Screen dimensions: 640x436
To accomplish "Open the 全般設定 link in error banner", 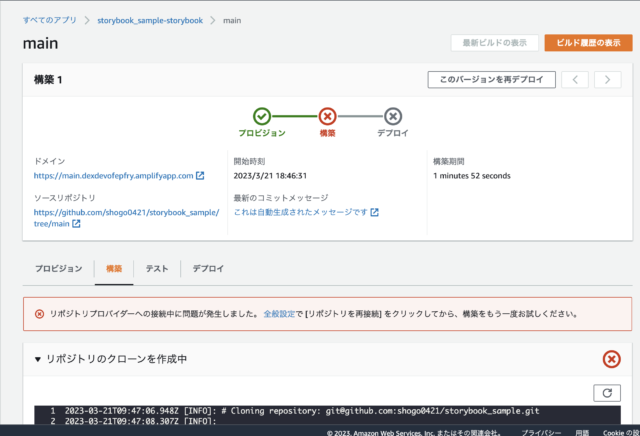I will (x=279, y=314).
